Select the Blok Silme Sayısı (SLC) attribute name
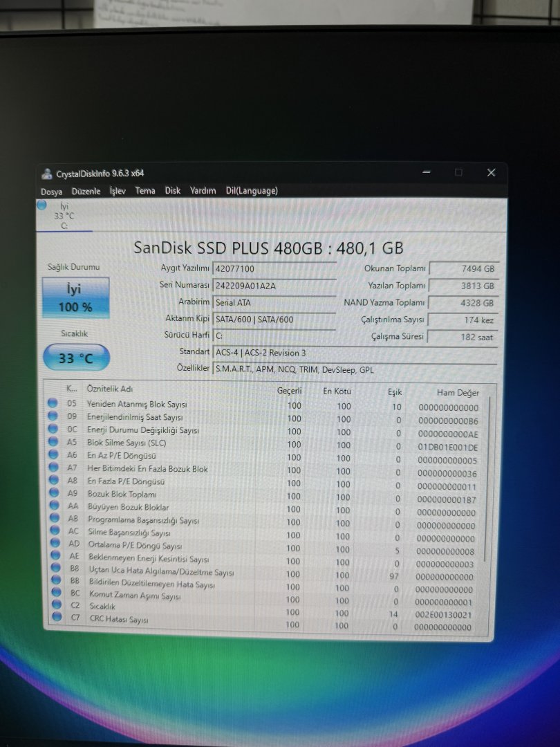 coord(127,443)
